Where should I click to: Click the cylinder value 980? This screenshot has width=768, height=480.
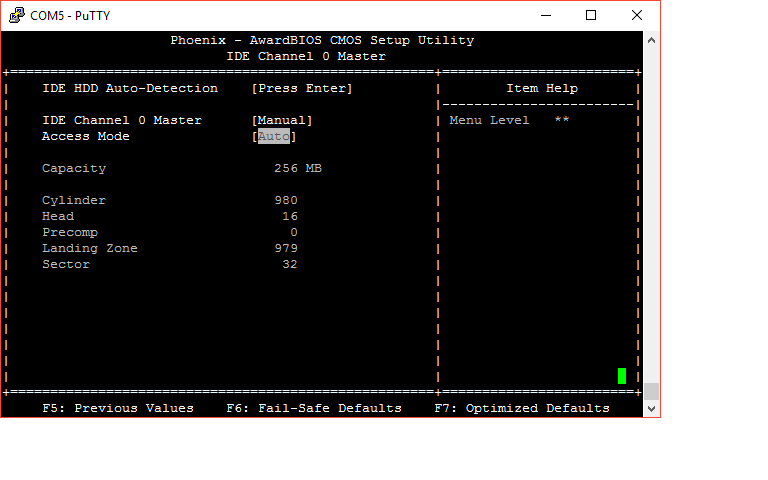click(286, 200)
